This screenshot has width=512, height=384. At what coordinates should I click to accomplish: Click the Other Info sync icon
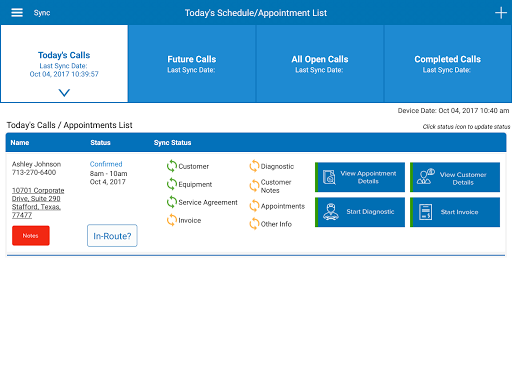coord(254,224)
